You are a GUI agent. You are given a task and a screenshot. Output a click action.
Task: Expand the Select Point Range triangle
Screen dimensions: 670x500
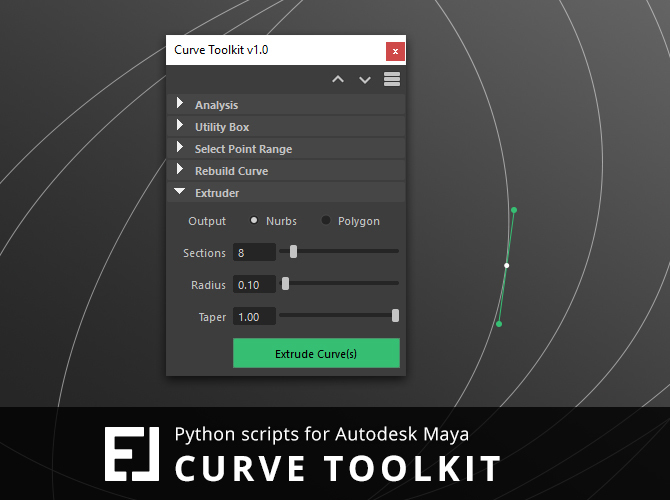pos(180,147)
